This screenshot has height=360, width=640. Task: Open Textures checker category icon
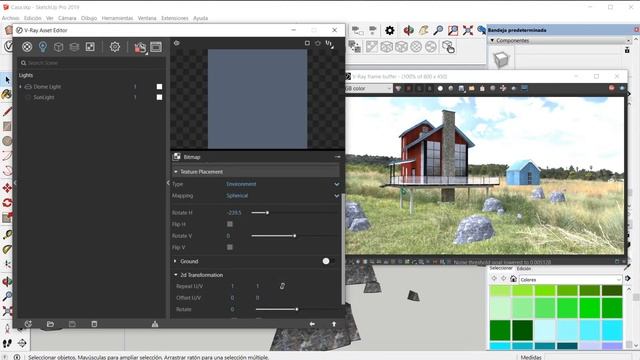point(90,47)
